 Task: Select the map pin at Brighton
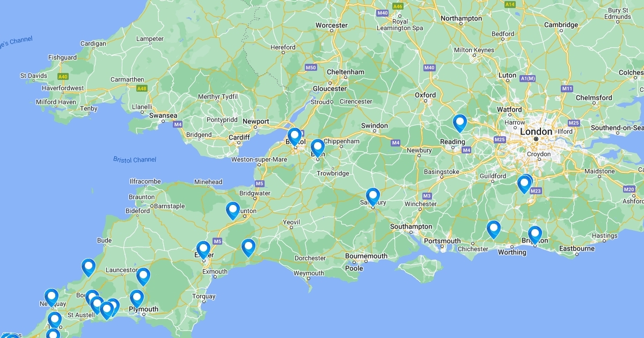(535, 235)
